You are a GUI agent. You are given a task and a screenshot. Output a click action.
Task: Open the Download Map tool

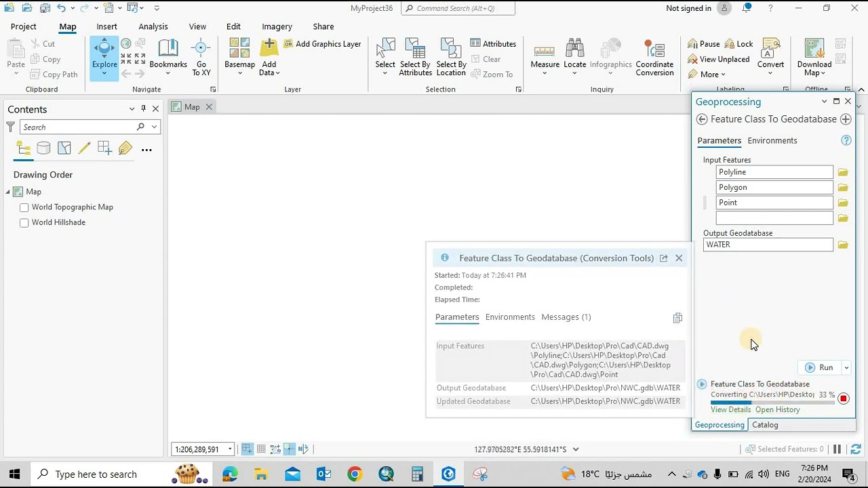(814, 58)
